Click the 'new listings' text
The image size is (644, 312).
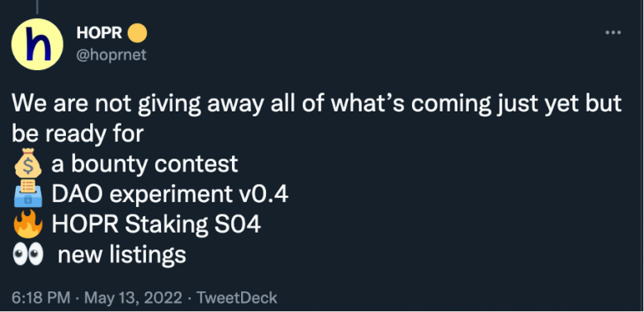pos(122,255)
